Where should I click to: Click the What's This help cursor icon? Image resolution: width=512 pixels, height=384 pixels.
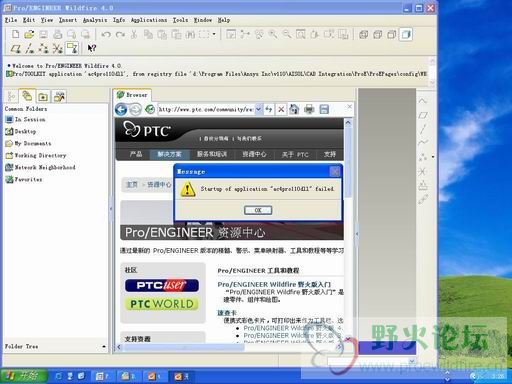tap(92, 48)
